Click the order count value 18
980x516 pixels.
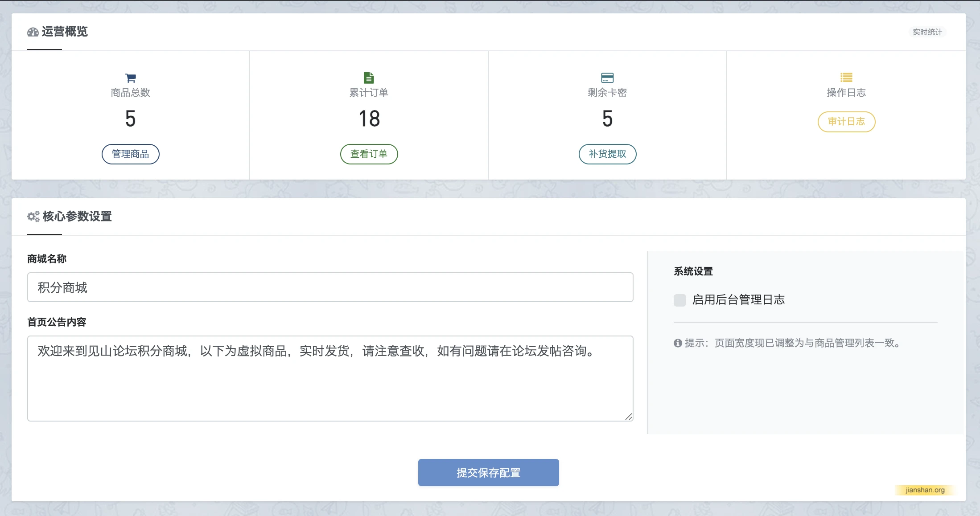(369, 119)
